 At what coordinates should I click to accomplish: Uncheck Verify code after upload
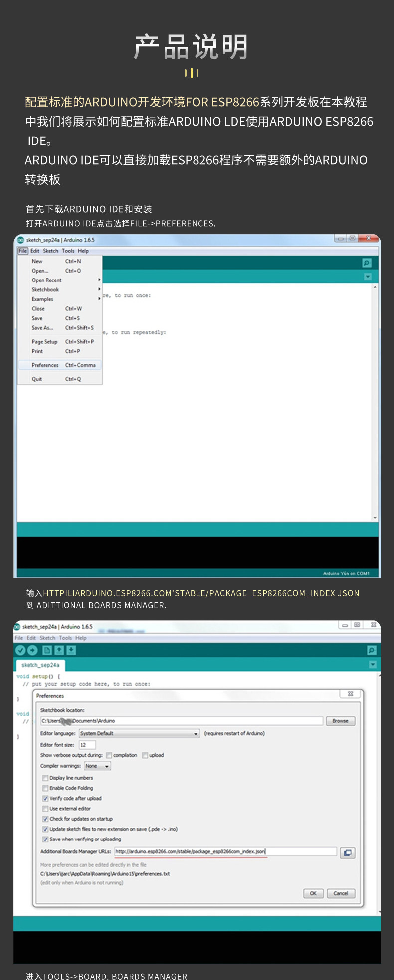(45, 798)
